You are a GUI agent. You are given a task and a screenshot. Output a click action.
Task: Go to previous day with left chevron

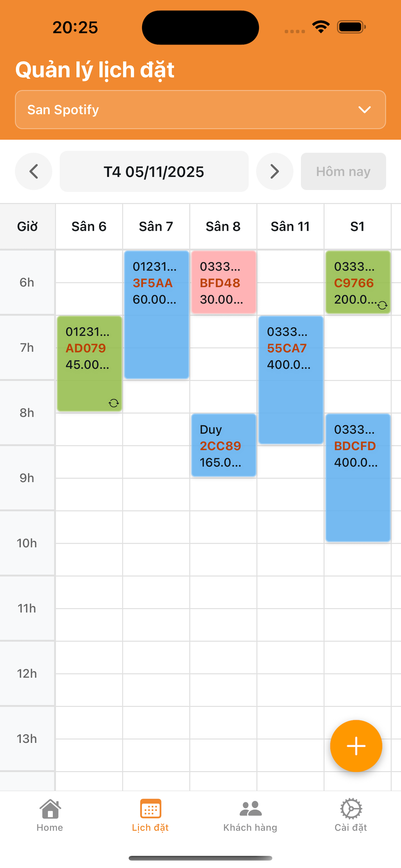click(x=34, y=171)
